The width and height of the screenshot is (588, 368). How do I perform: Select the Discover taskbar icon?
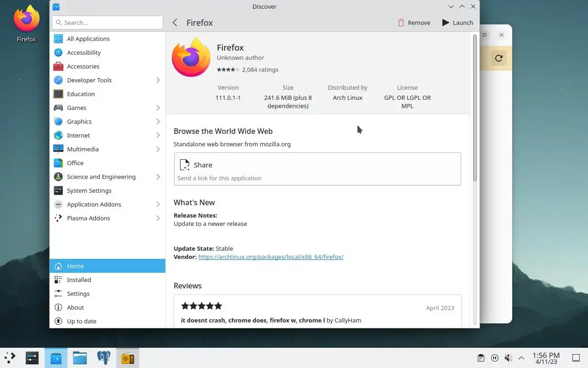(x=56, y=358)
